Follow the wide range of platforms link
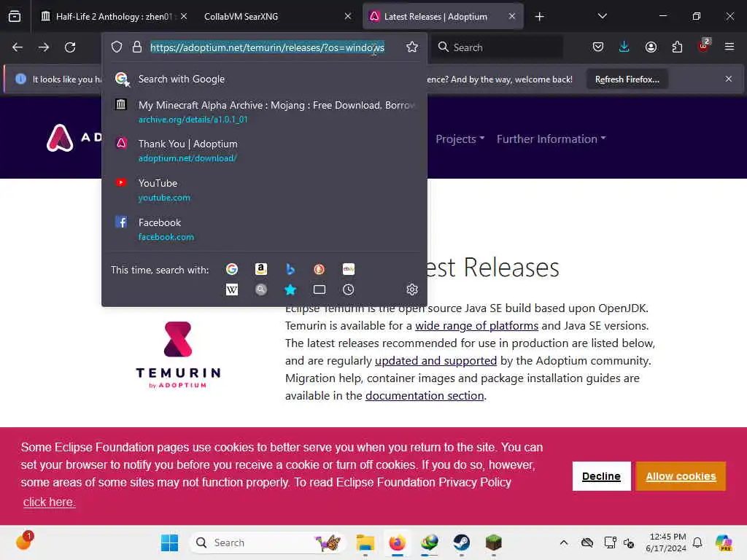This screenshot has width=747, height=560. point(476,326)
